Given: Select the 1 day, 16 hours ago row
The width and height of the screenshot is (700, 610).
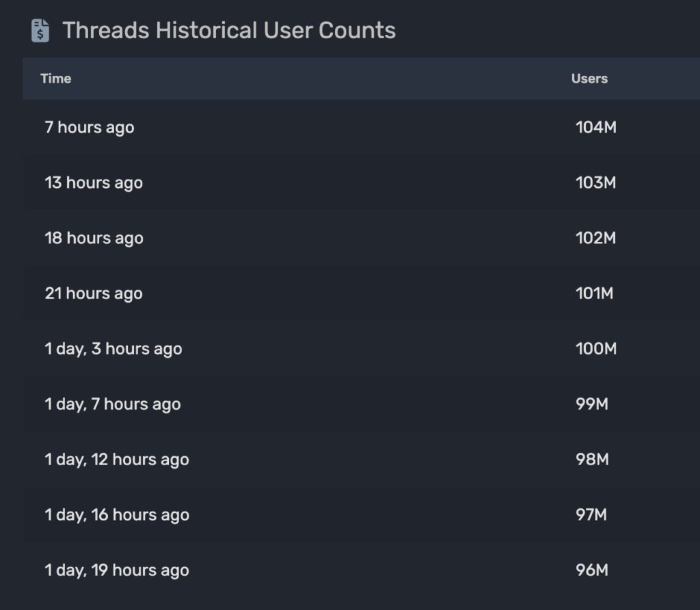Looking at the screenshot, I should click(117, 514).
